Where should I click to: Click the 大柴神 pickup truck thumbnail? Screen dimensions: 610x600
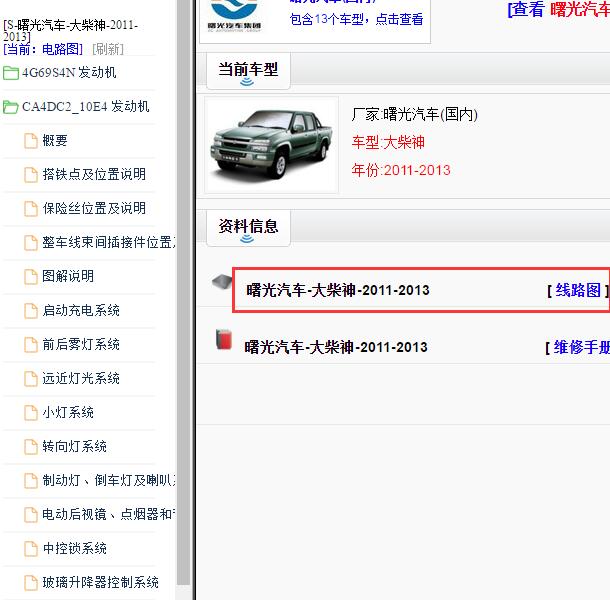(272, 145)
